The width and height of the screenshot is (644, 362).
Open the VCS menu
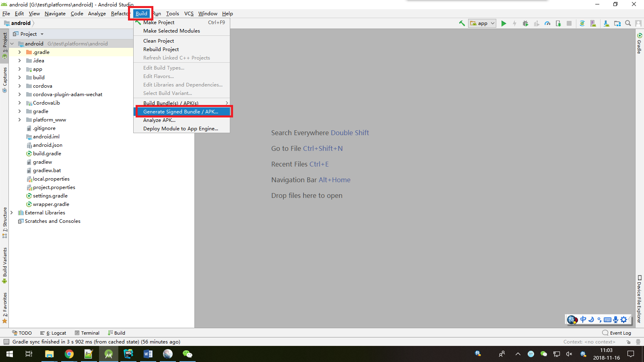click(189, 14)
